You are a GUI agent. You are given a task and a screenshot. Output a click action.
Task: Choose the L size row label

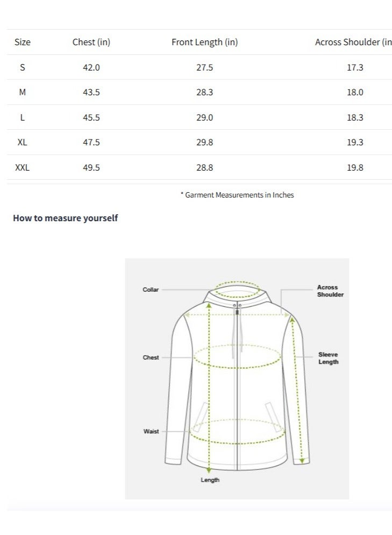tap(23, 117)
